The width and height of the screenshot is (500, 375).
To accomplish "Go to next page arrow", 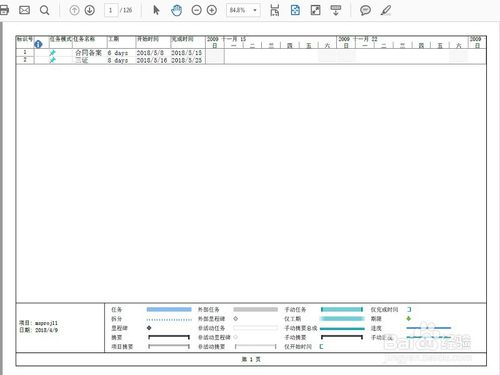I will [x=90, y=10].
